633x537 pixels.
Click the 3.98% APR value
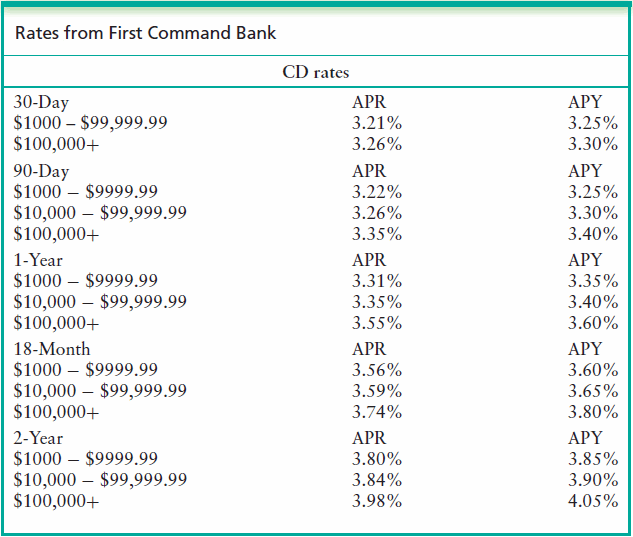pos(377,501)
